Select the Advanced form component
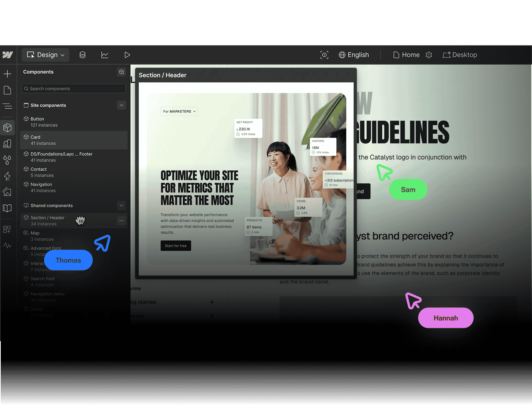The image size is (532, 405). (x=74, y=251)
